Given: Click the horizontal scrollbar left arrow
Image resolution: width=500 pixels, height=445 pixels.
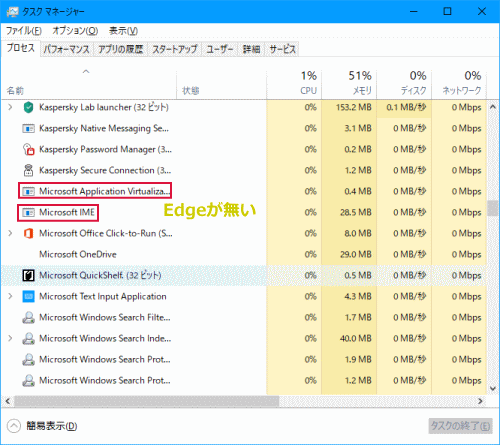Looking at the screenshot, I should point(8,401).
